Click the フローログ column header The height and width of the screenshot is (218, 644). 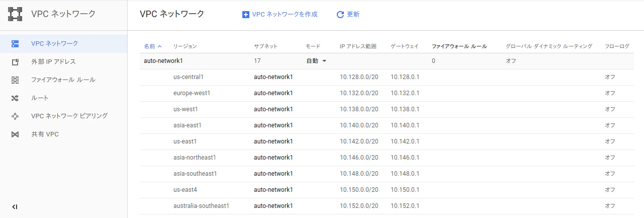tap(617, 46)
